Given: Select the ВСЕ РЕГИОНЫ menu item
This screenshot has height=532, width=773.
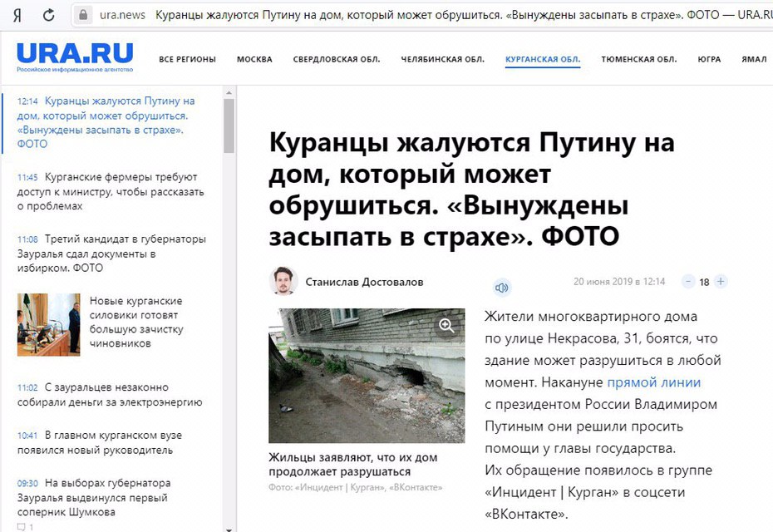Looking at the screenshot, I should click(x=187, y=59).
